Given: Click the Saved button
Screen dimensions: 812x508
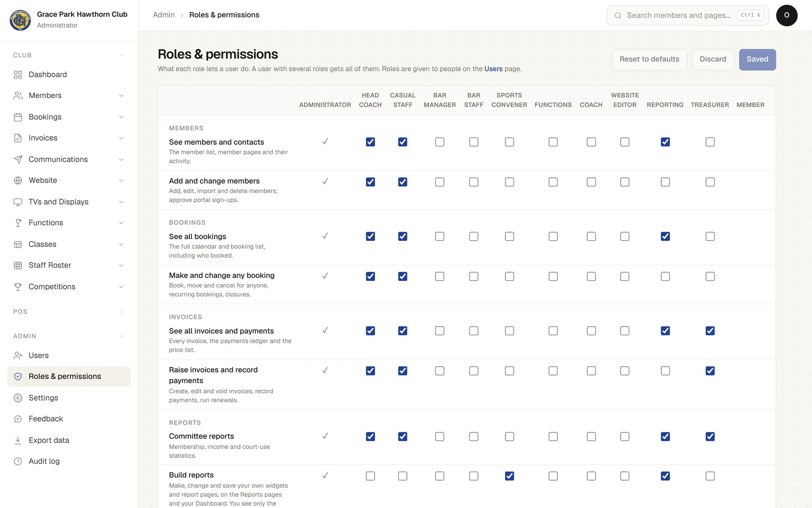Looking at the screenshot, I should tap(757, 59).
